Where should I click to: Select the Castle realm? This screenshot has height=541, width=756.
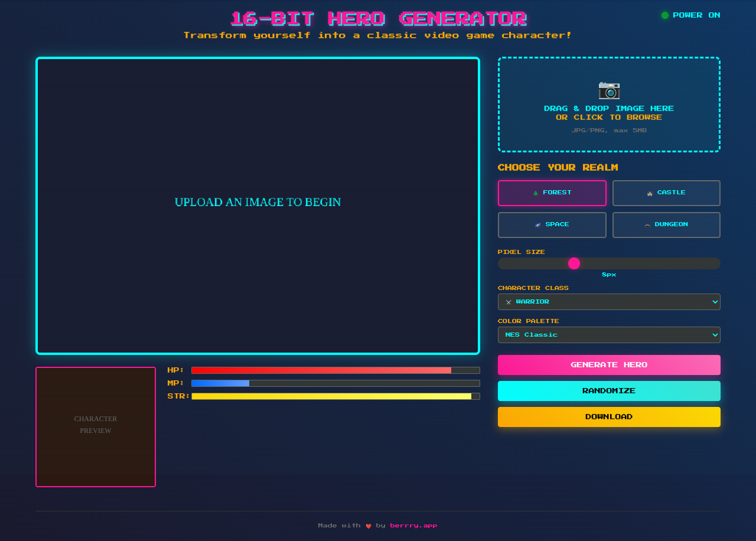tap(666, 193)
